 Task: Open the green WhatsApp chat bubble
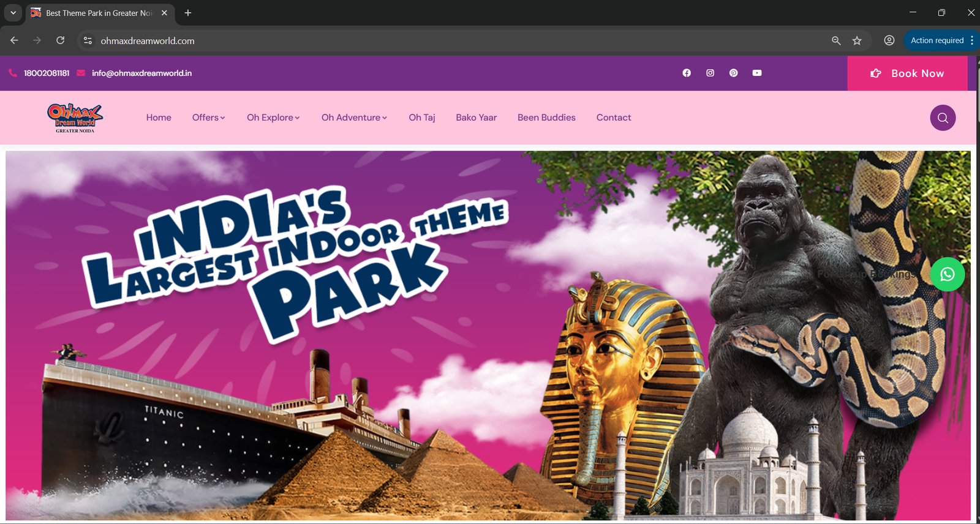(x=947, y=274)
